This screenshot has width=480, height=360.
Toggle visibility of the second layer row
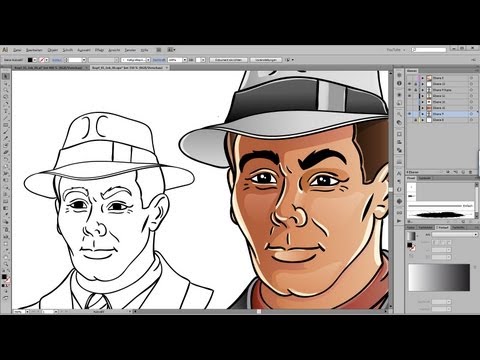pyautogui.click(x=410, y=84)
